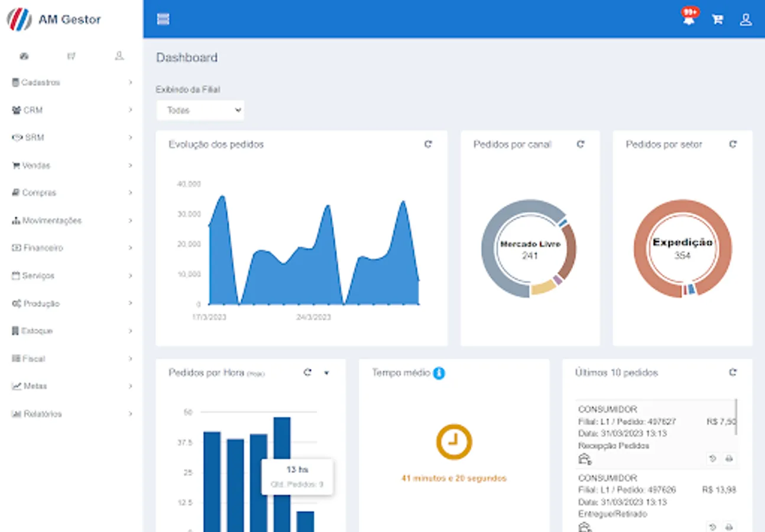Refresh the Últimos 10 pedidos list
Screen dimensions: 765x532
click(733, 372)
